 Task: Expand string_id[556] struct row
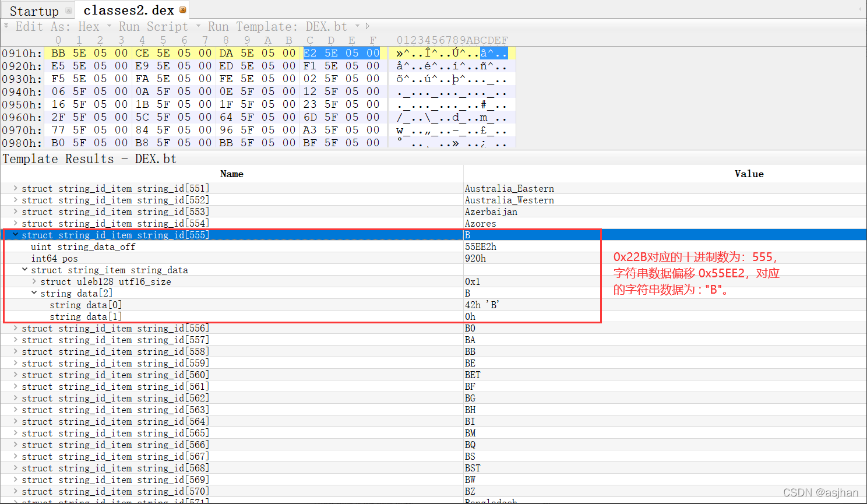point(15,328)
